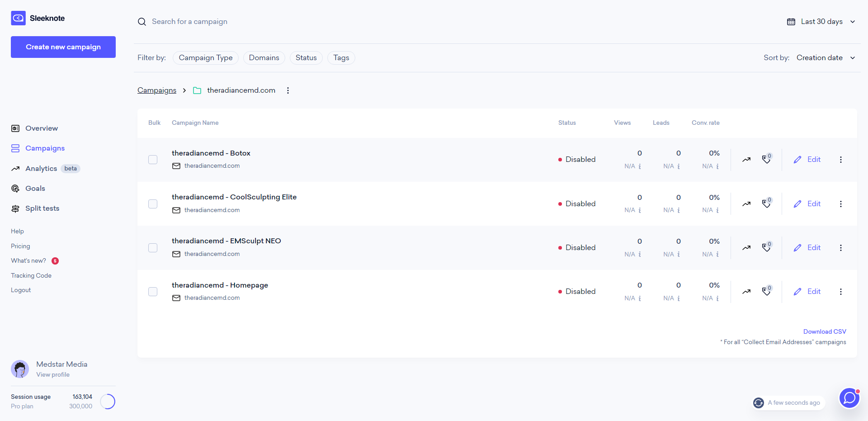This screenshot has height=421, width=868.
Task: Expand the Last 30 days date dropdown
Action: [x=821, y=22]
